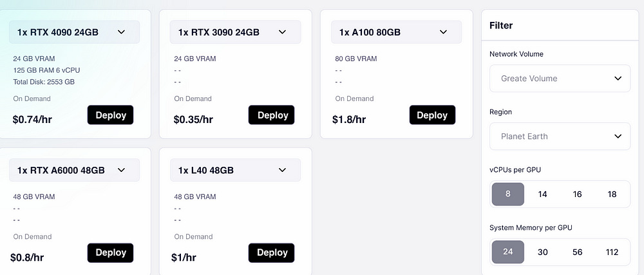Expand the 1x RTX 4090 24GB dropdown

(x=74, y=32)
